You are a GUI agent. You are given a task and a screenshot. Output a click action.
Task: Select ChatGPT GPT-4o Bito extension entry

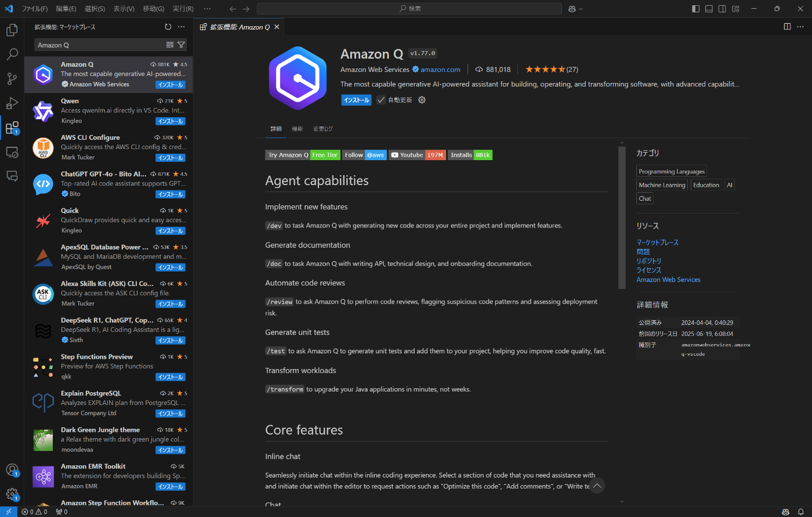108,184
